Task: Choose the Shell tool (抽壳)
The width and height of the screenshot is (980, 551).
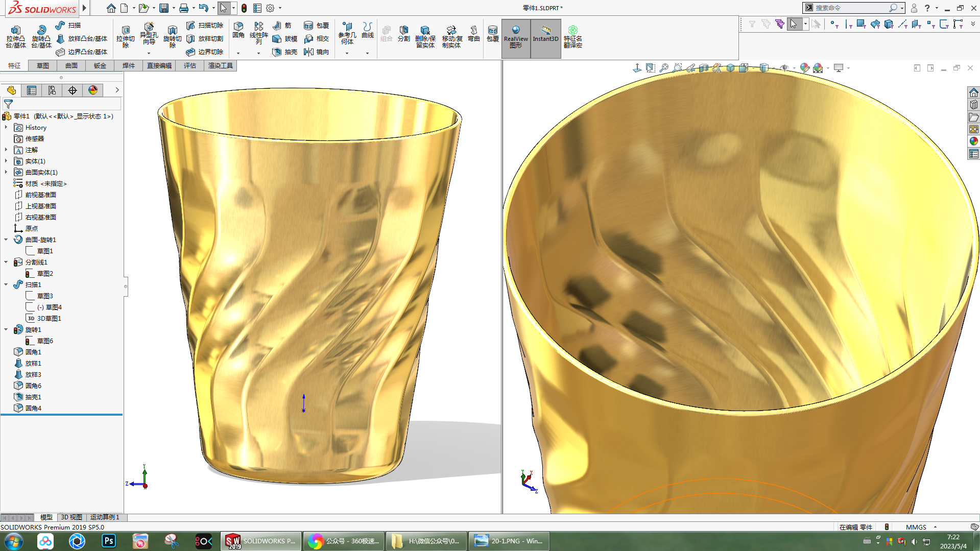Action: [x=285, y=52]
